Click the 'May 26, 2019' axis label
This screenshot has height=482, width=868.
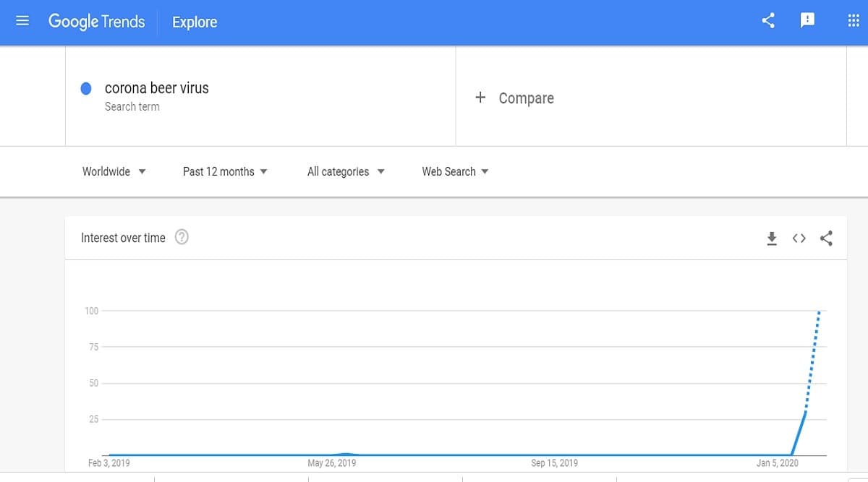[332, 463]
